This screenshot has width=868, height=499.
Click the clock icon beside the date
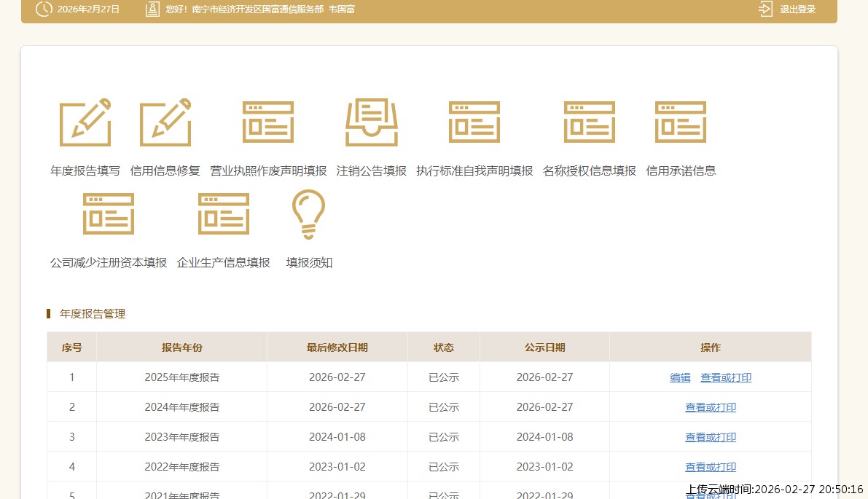click(x=44, y=9)
